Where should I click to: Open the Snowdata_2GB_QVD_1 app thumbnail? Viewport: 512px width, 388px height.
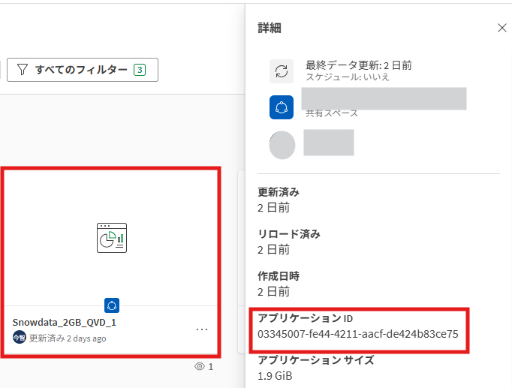(x=112, y=238)
